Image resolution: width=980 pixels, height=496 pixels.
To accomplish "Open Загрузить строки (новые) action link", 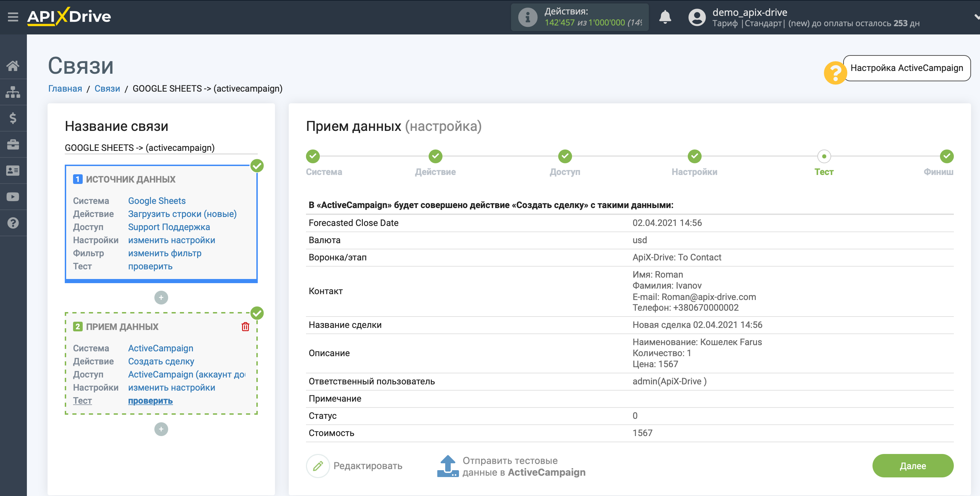I will tap(182, 214).
